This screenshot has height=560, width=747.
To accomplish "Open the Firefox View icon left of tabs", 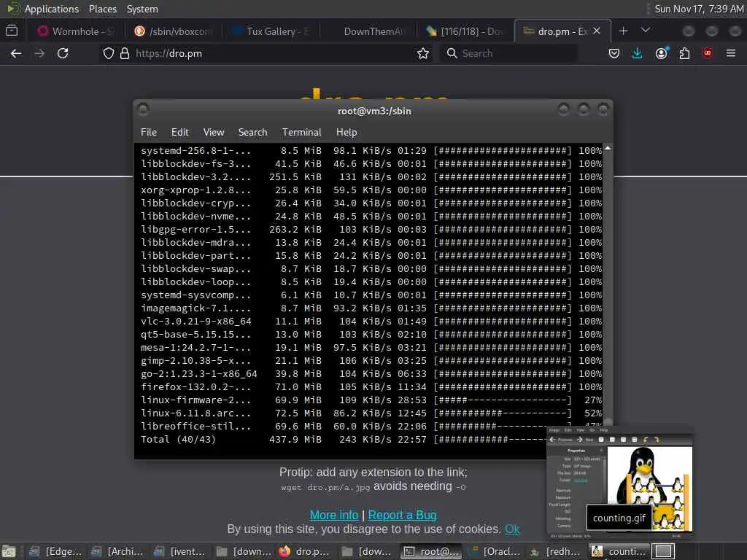I will [x=12, y=31].
